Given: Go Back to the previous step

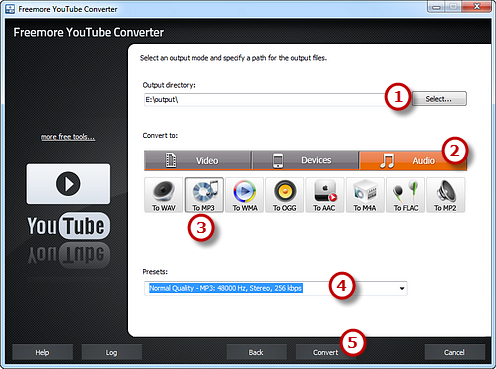Looking at the screenshot, I should [x=256, y=352].
